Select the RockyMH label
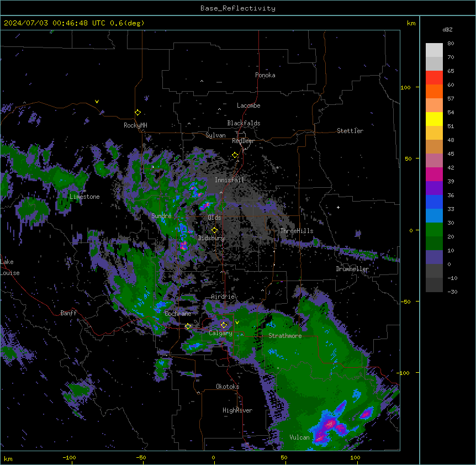The height and width of the screenshot is (465, 476). 135,125
